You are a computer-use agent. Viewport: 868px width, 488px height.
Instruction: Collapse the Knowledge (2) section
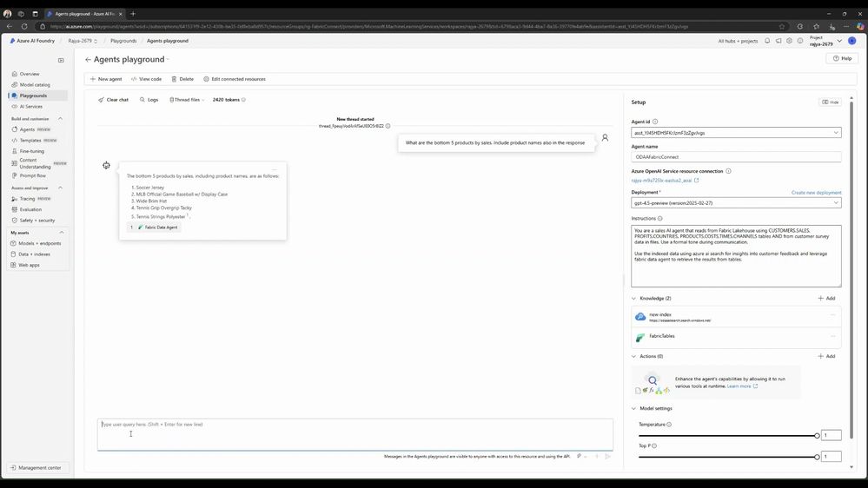(x=633, y=298)
